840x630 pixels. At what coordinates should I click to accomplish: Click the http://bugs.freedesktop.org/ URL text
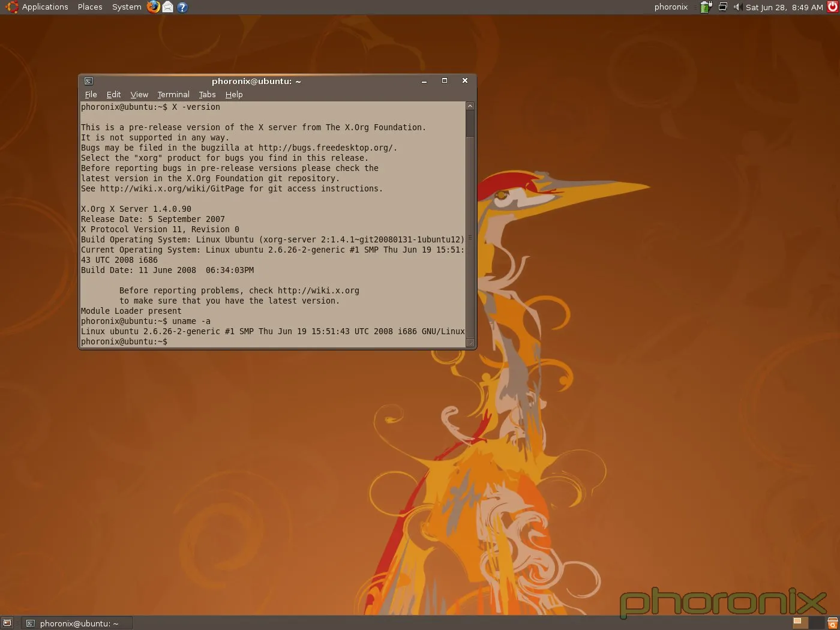click(326, 148)
